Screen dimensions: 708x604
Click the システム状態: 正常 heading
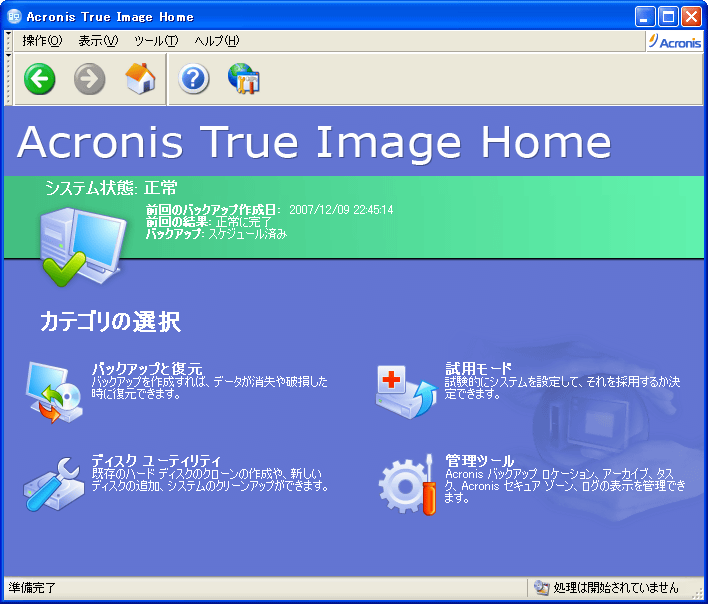click(x=111, y=188)
